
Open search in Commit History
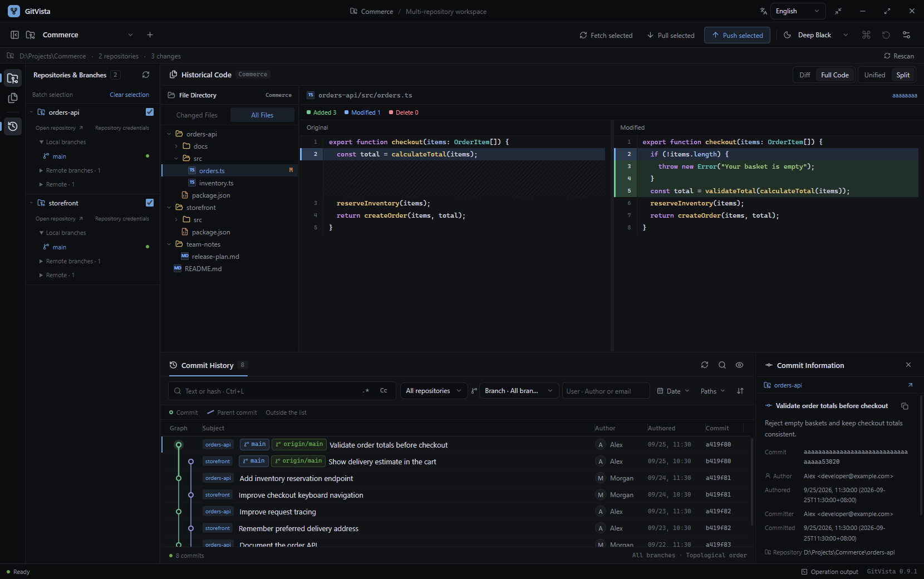[x=722, y=365]
